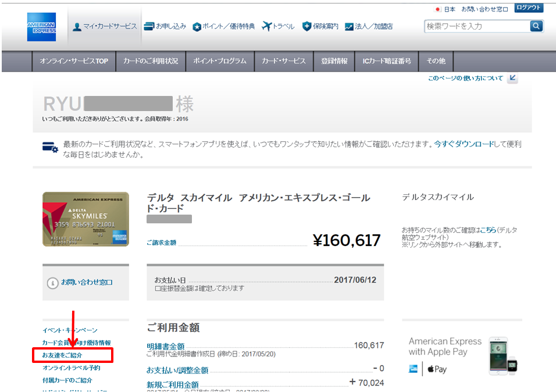Focus the 検索ワードを入力 search field

pyautogui.click(x=477, y=26)
